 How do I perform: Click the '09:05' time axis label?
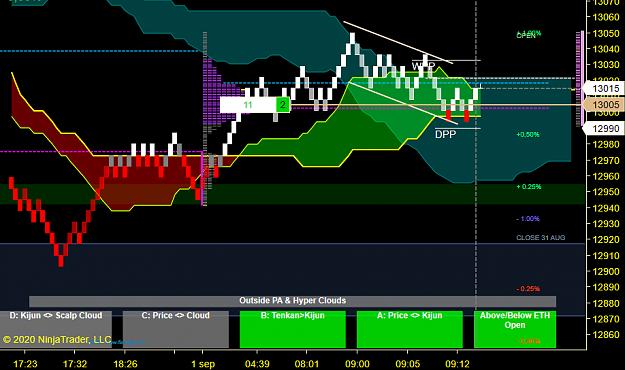pyautogui.click(x=407, y=364)
